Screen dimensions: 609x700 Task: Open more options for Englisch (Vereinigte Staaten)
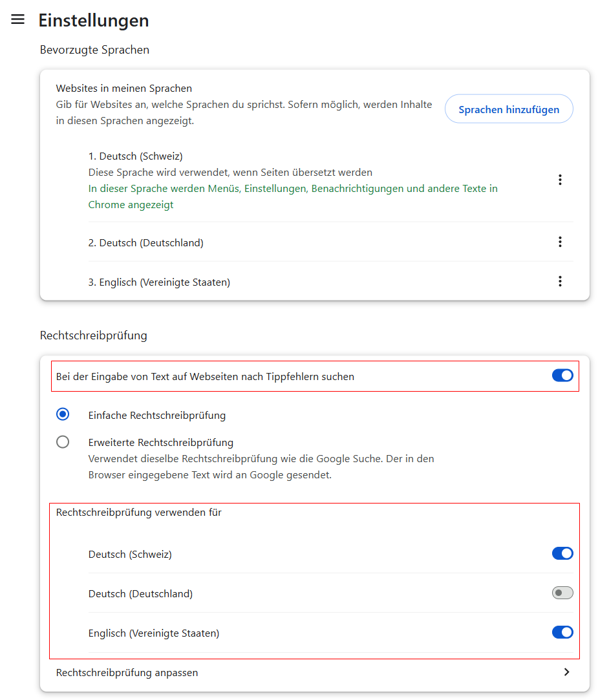[x=560, y=281]
